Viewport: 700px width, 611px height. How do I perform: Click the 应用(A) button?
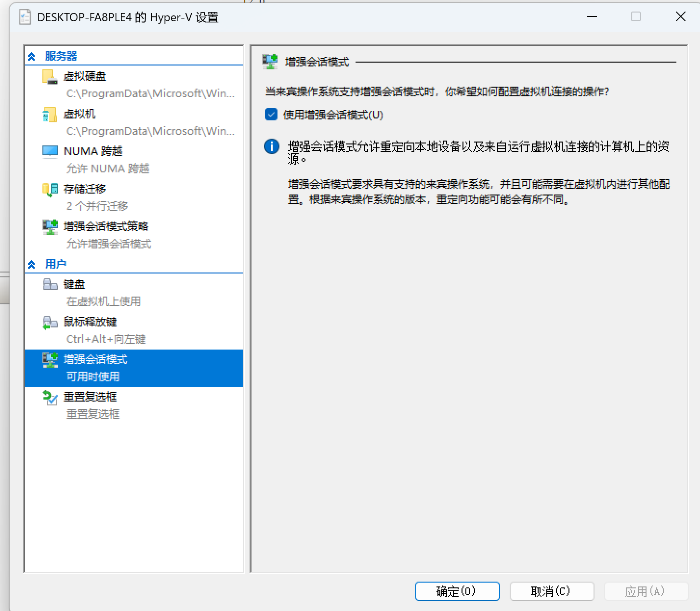pos(646,591)
